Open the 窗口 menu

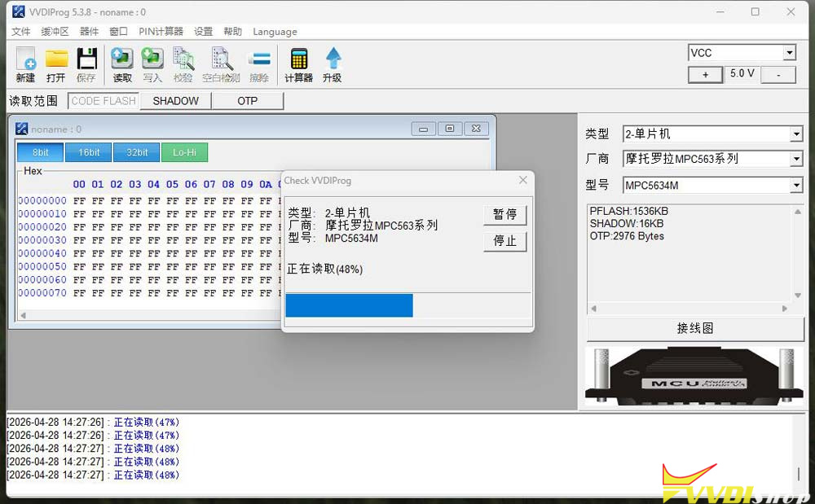[x=118, y=32]
